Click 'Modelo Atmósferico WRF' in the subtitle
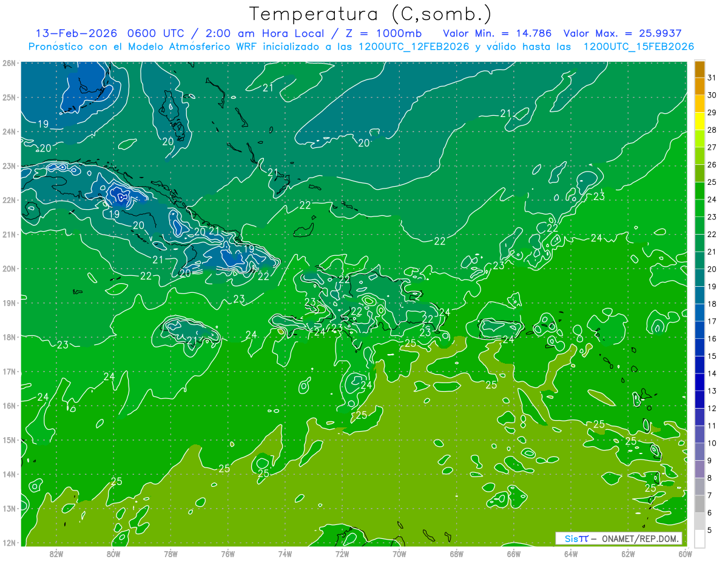 pos(192,46)
